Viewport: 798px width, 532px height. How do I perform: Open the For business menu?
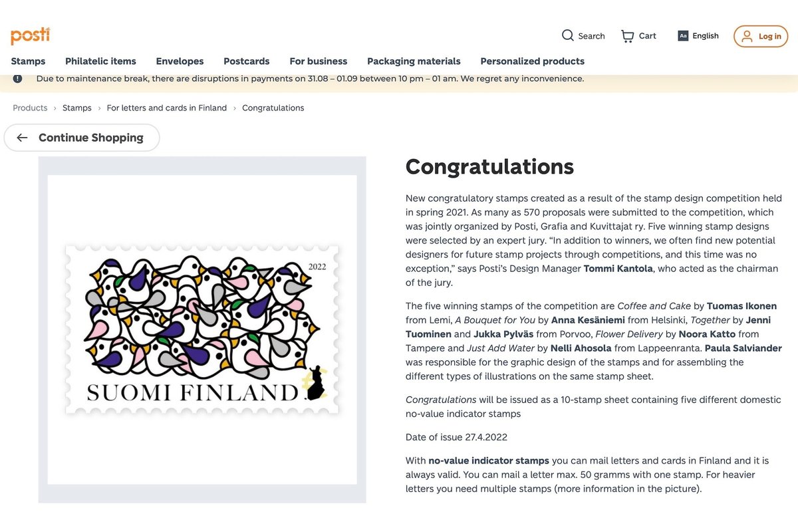click(x=318, y=61)
